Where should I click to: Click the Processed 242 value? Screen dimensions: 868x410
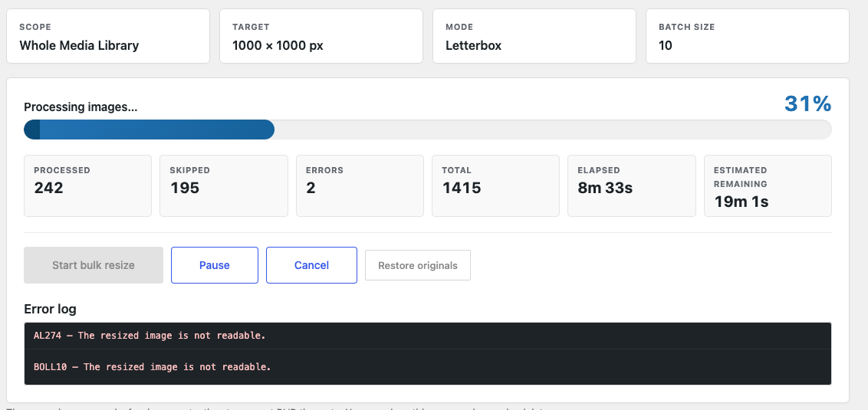[x=49, y=188]
